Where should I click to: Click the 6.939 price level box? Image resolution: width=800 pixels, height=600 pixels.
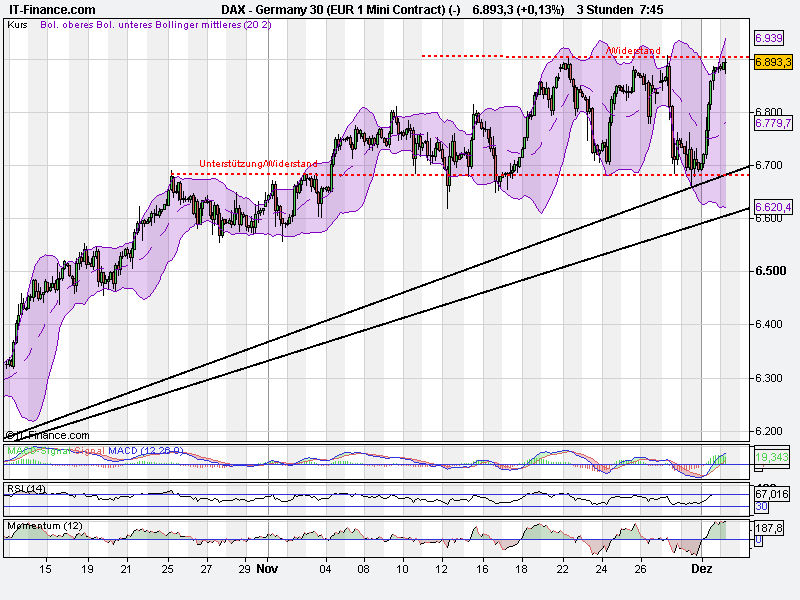[x=771, y=40]
